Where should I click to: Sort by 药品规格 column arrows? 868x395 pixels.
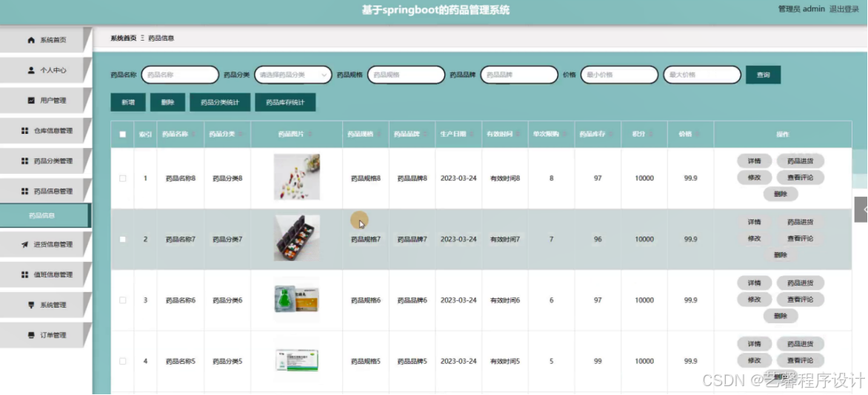379,135
